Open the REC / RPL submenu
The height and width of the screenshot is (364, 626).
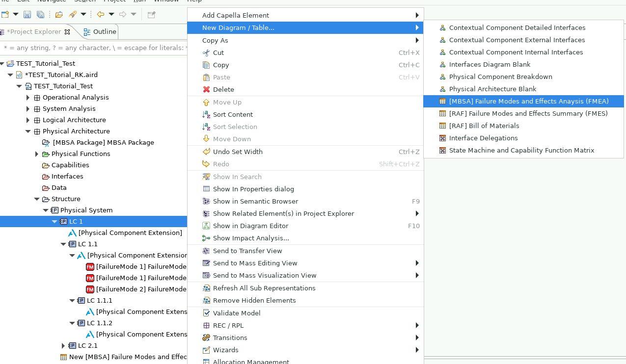[305, 326]
